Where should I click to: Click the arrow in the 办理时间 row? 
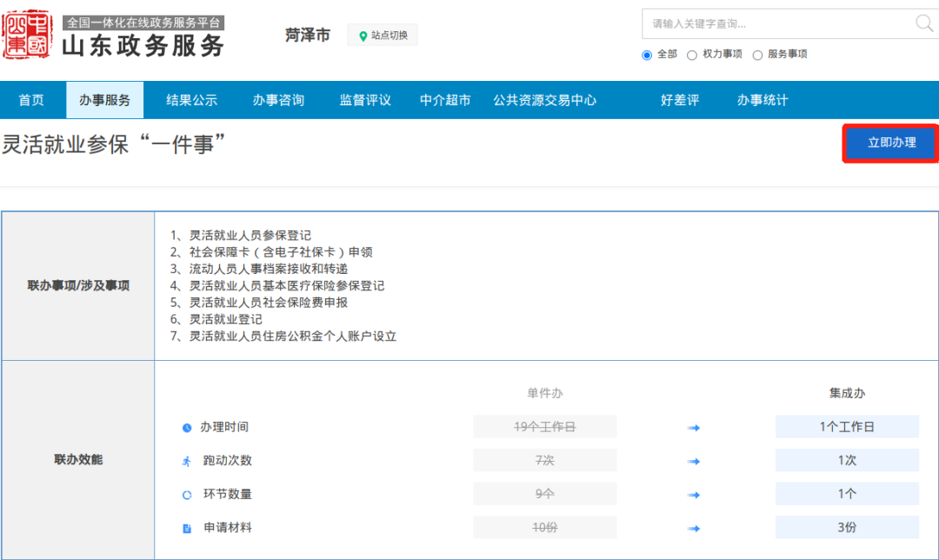tap(694, 428)
